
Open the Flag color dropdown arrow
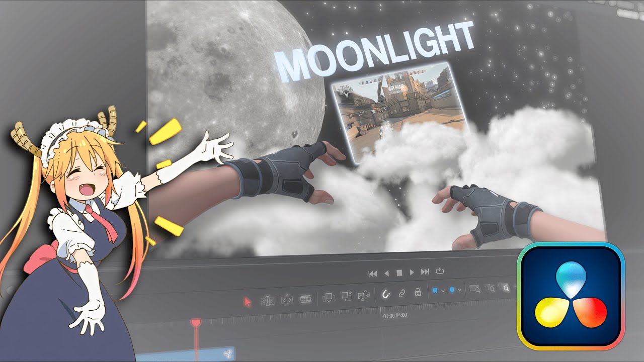coord(443,291)
